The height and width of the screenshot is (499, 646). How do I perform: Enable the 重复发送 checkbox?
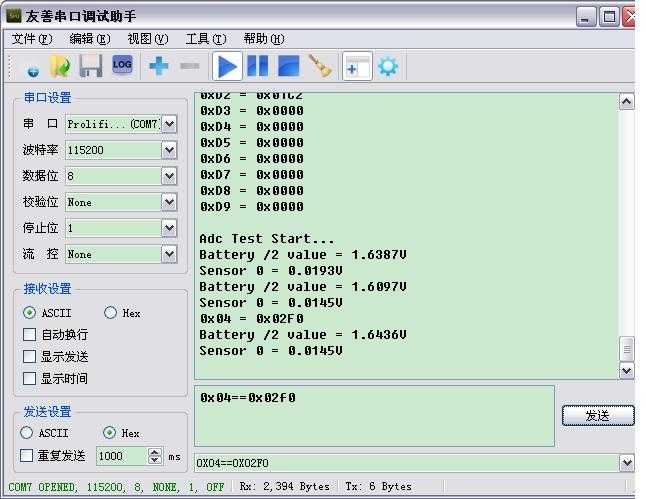coord(26,455)
